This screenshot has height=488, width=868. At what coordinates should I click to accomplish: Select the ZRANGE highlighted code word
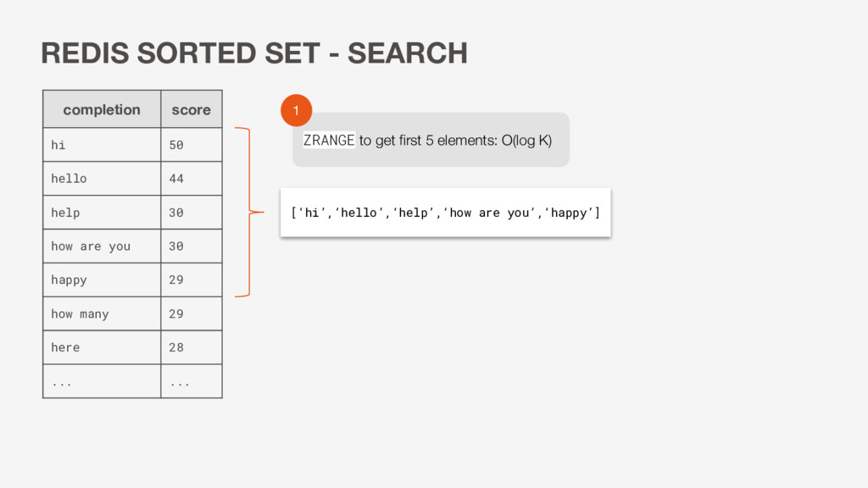(x=329, y=140)
